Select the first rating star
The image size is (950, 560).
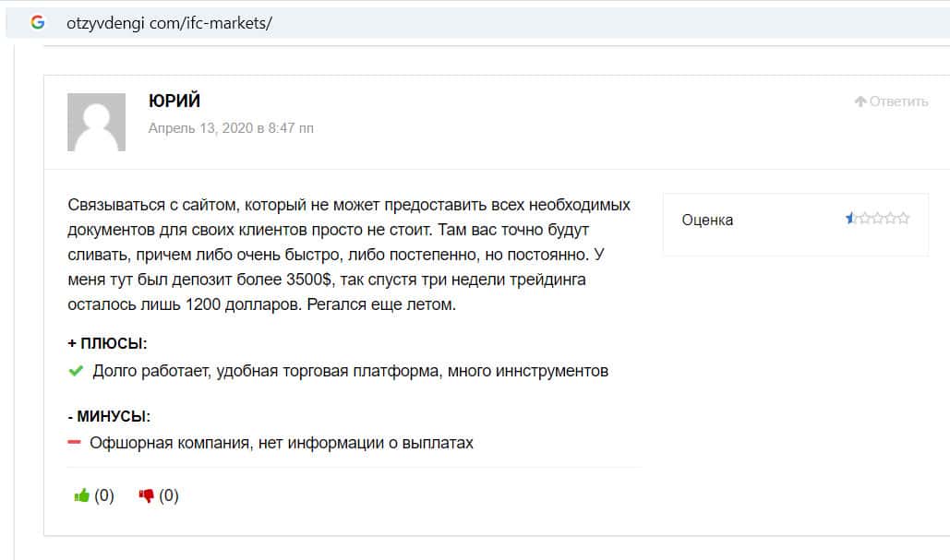(851, 219)
